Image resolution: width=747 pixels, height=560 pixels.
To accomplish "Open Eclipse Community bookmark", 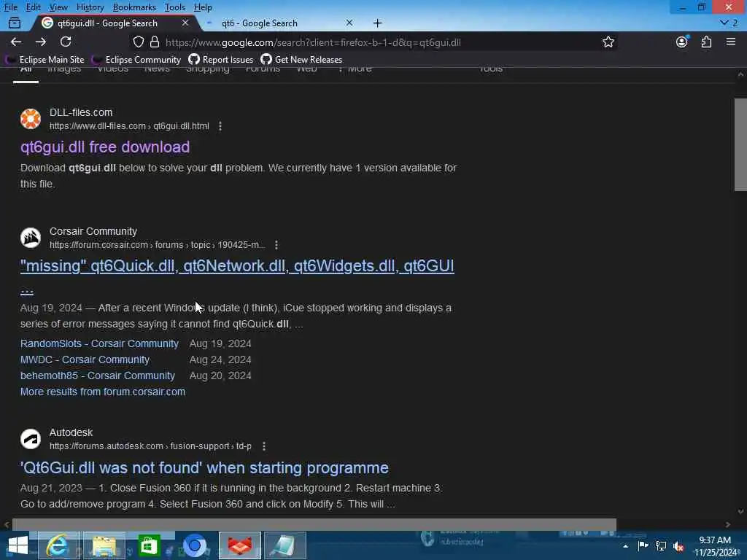I will 137,60.
